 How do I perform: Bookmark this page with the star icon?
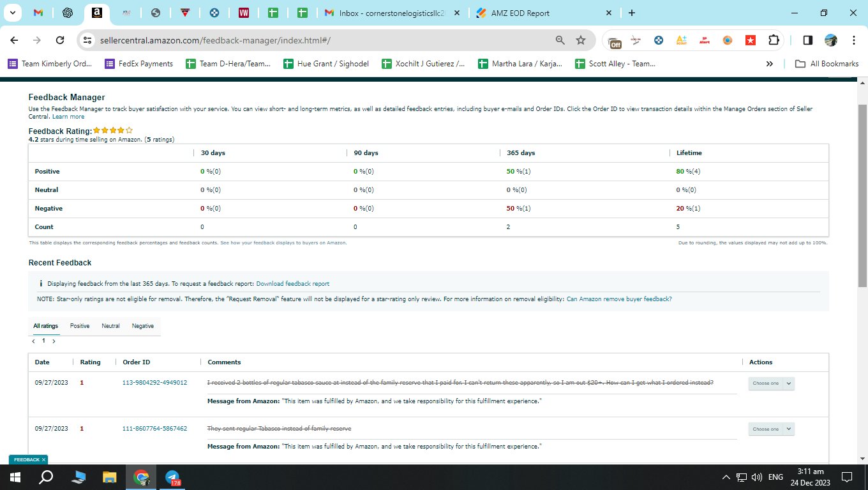pos(581,40)
